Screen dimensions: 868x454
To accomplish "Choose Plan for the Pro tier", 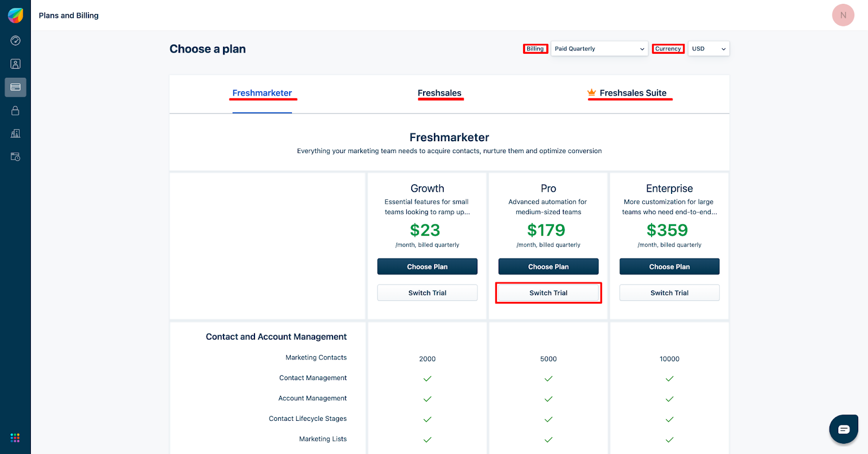I will pos(548,267).
